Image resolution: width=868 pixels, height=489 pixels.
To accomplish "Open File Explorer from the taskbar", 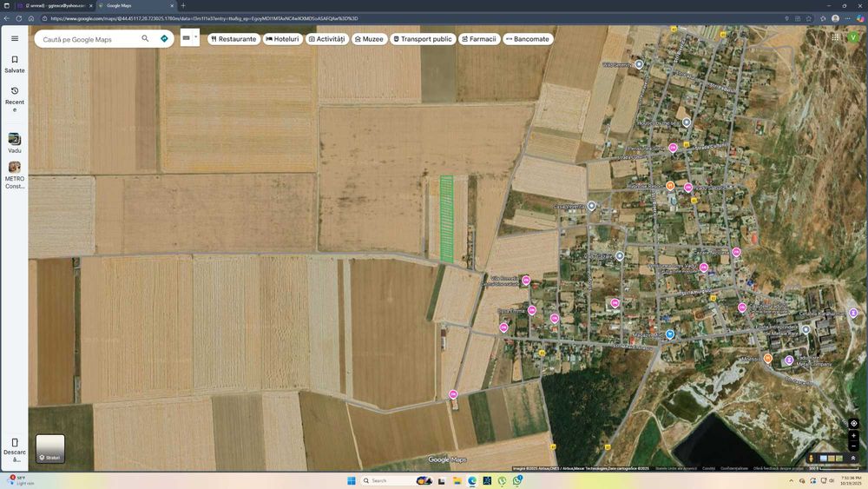I will pos(457,480).
